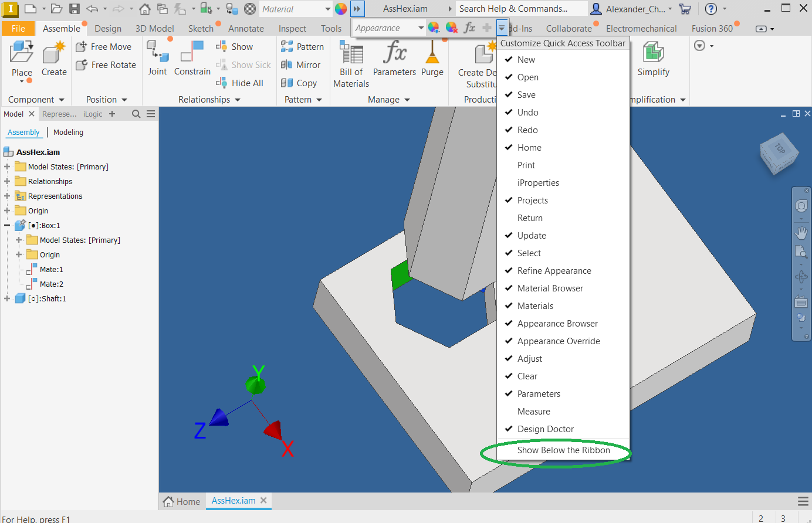
Task: Click the Save icon in quick access toolbar
Action: (x=75, y=9)
